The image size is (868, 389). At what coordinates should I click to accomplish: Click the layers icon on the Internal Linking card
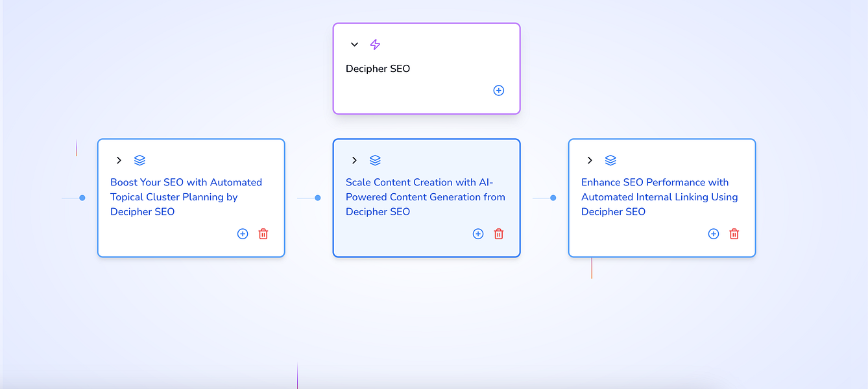coord(610,160)
